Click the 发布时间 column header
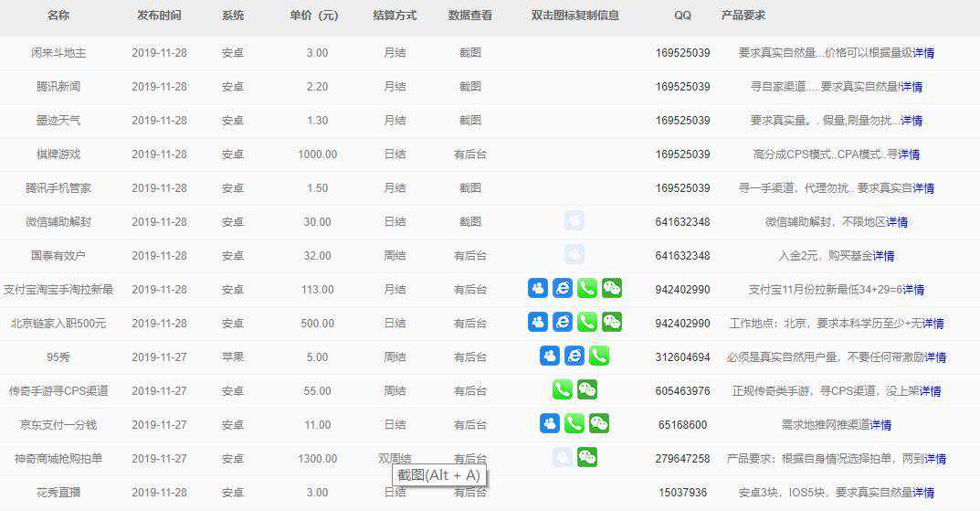The height and width of the screenshot is (511, 980). coord(159,16)
